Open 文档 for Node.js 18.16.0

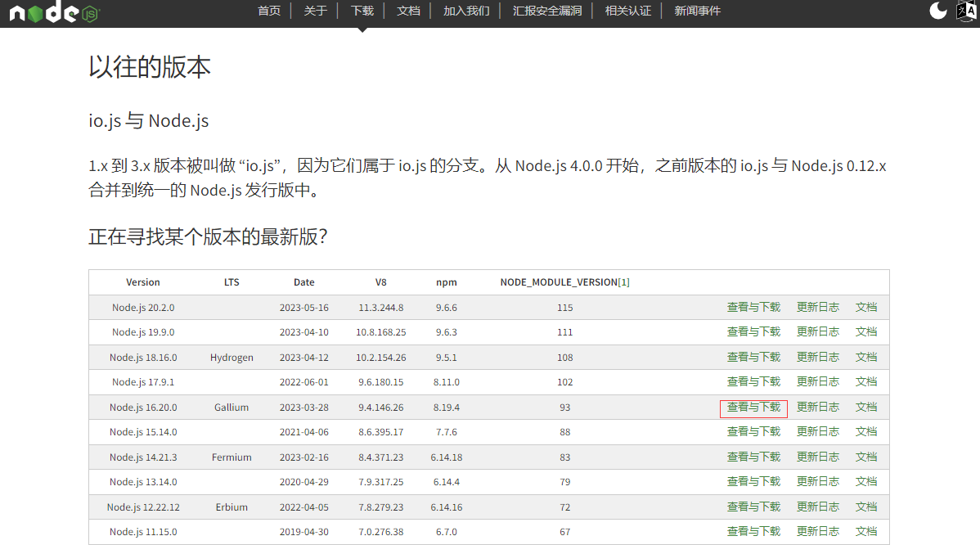(x=866, y=357)
